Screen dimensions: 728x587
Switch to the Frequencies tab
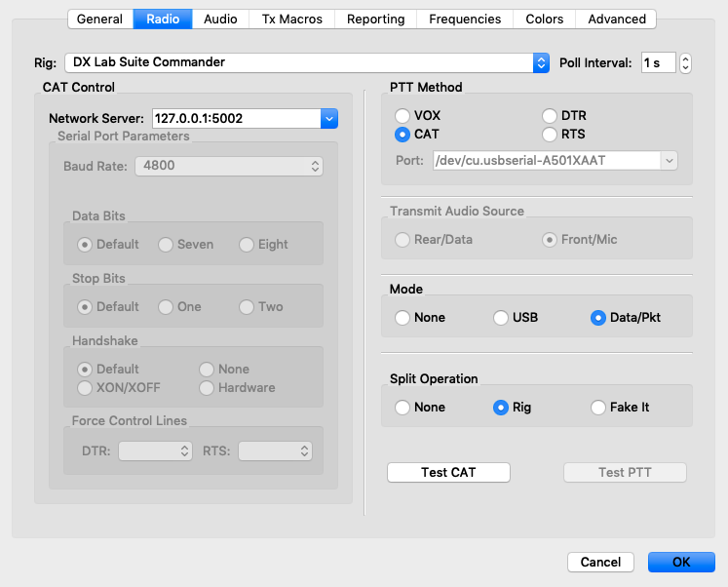pos(465,19)
